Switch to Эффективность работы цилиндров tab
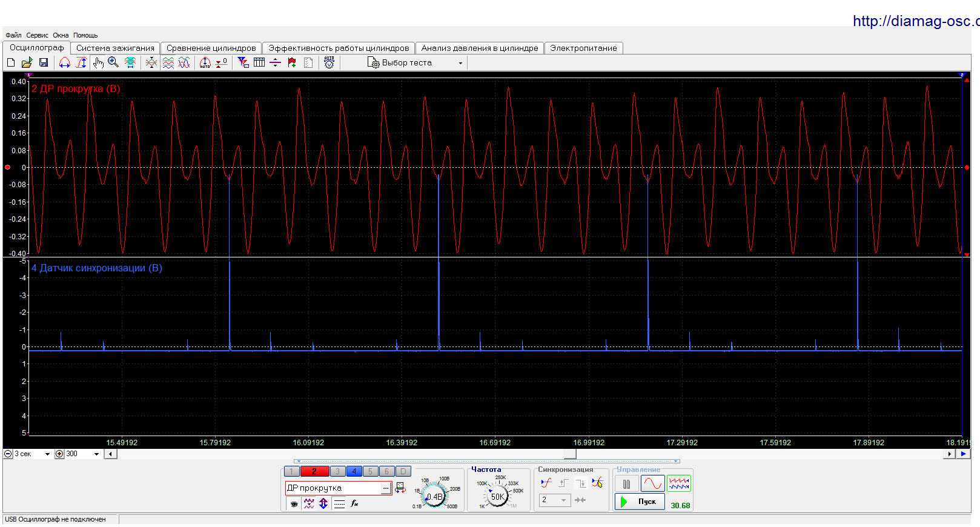 click(339, 48)
